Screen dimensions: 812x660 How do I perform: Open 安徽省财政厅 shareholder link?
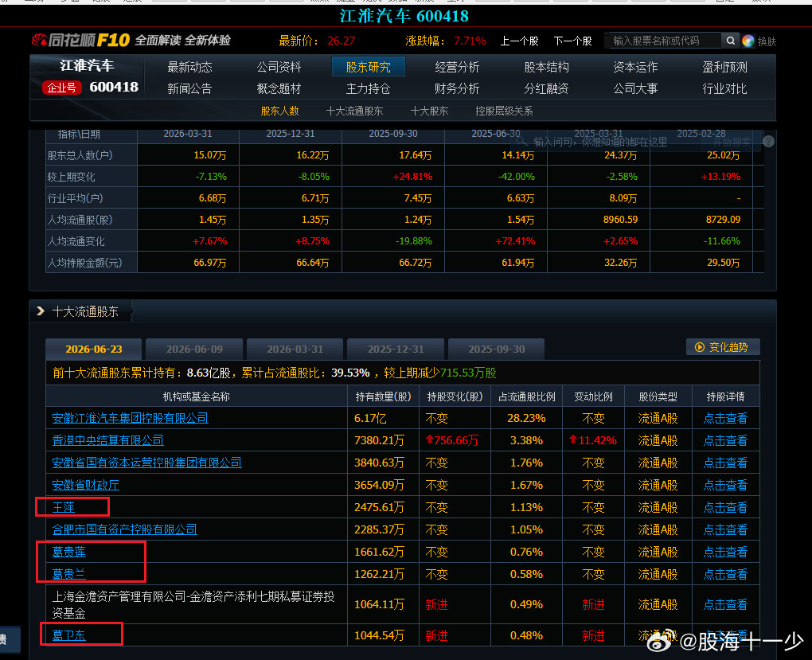click(x=85, y=485)
